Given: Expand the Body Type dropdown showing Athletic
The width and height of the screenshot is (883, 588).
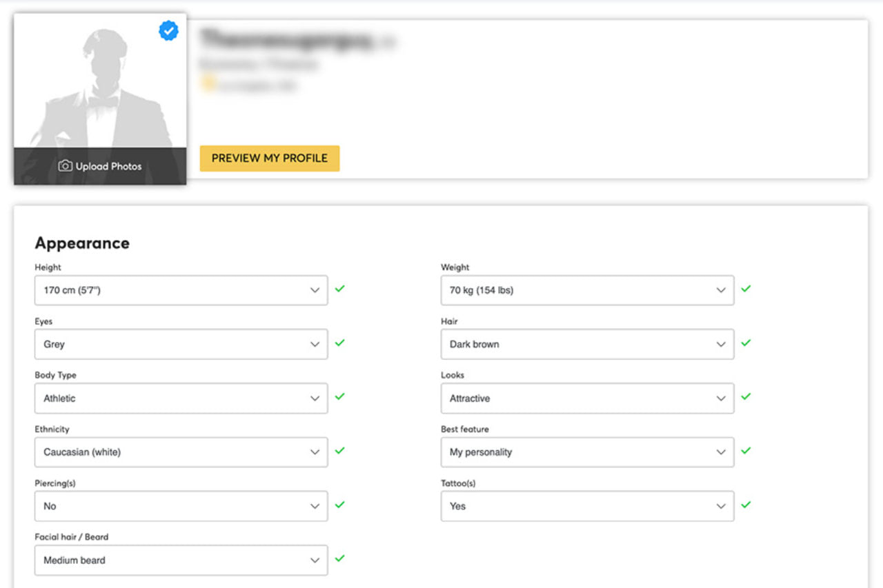Looking at the screenshot, I should pos(181,398).
